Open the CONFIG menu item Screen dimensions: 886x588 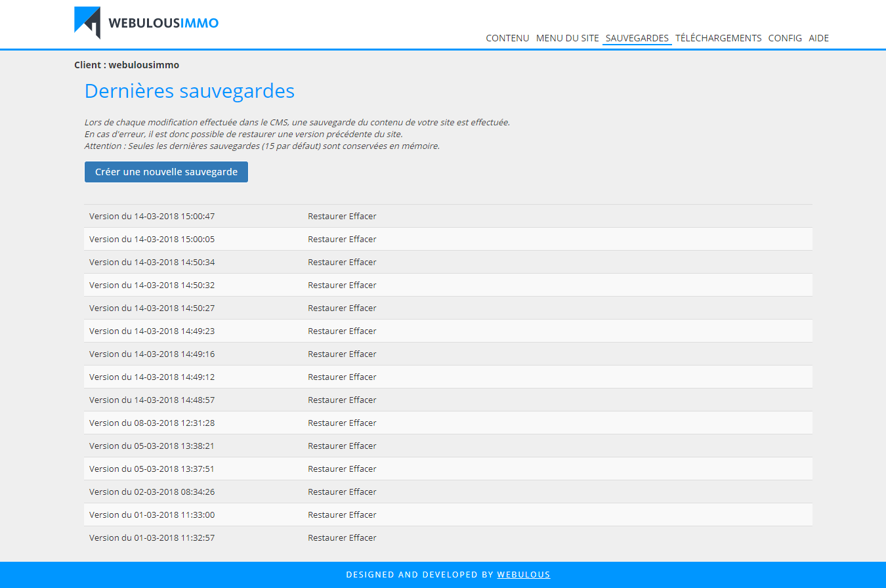click(x=785, y=38)
